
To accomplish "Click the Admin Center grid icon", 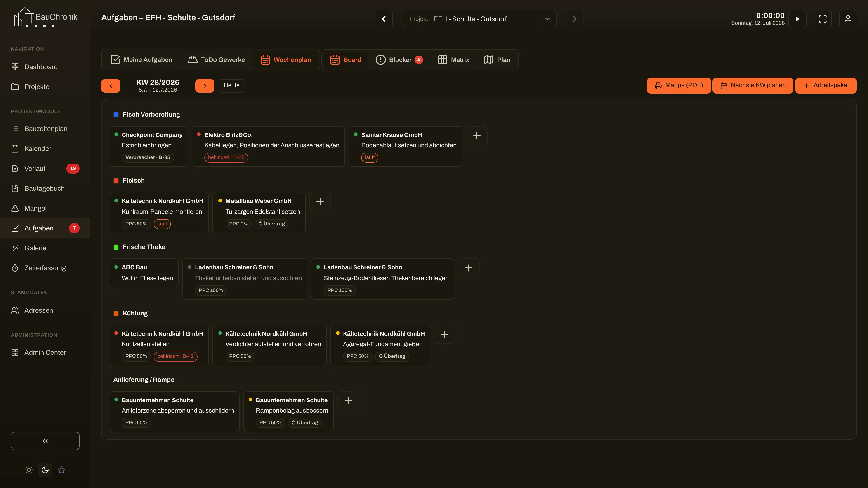I will [15, 352].
